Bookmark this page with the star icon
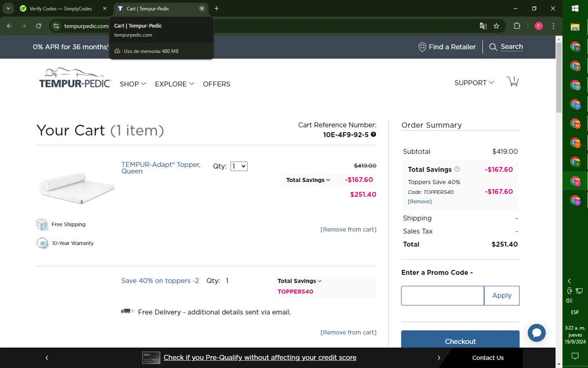This screenshot has height=368, width=588. (496, 26)
